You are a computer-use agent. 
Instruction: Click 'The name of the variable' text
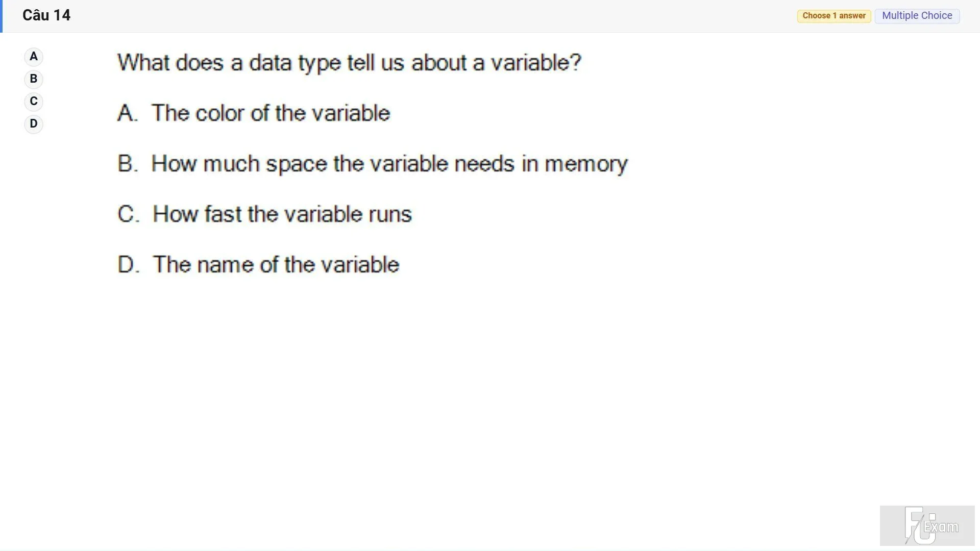click(276, 264)
